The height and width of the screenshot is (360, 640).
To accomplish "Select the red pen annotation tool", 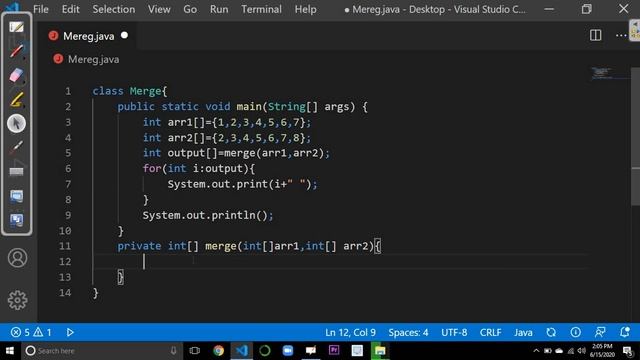I will 16,51.
